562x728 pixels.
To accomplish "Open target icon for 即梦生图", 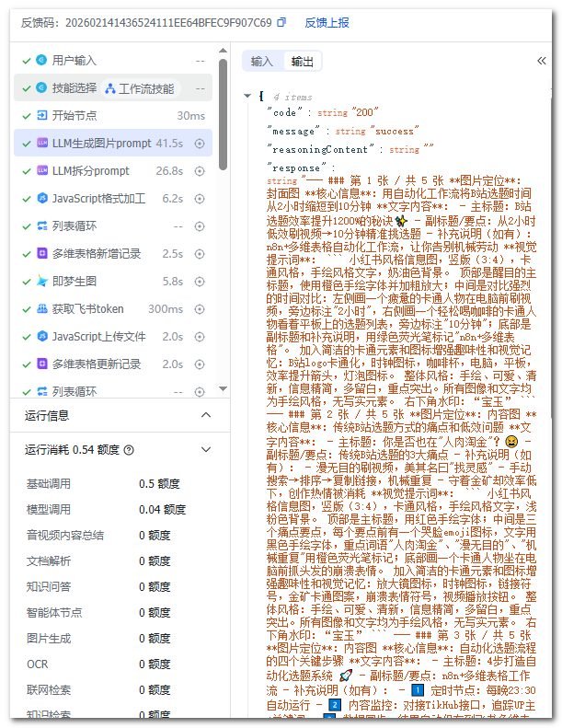I will point(200,282).
